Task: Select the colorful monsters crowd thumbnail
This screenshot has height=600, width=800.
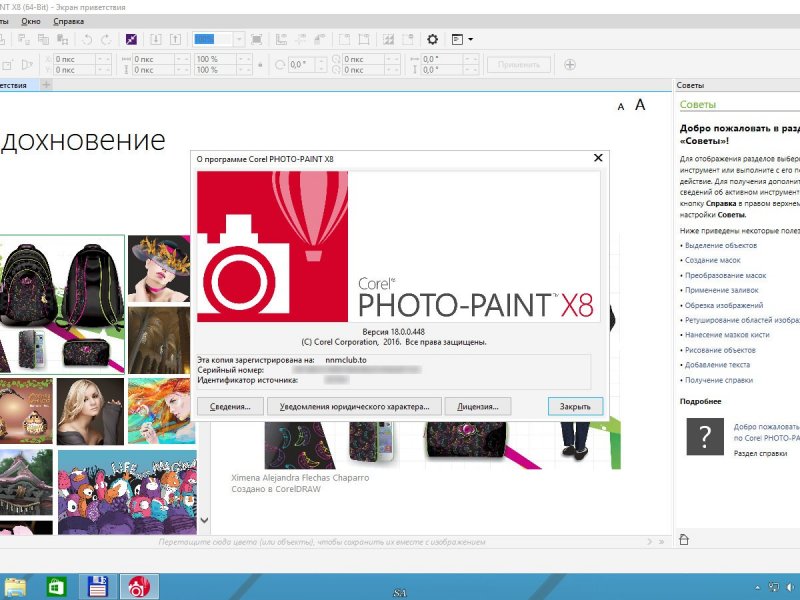Action: pyautogui.click(x=127, y=492)
